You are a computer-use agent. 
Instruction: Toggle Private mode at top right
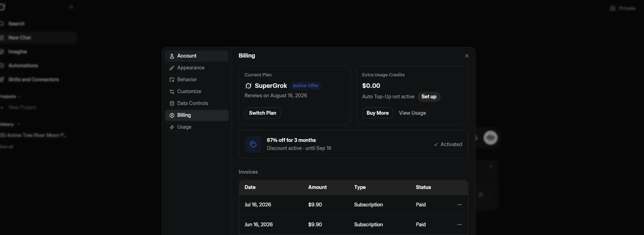pyautogui.click(x=623, y=8)
